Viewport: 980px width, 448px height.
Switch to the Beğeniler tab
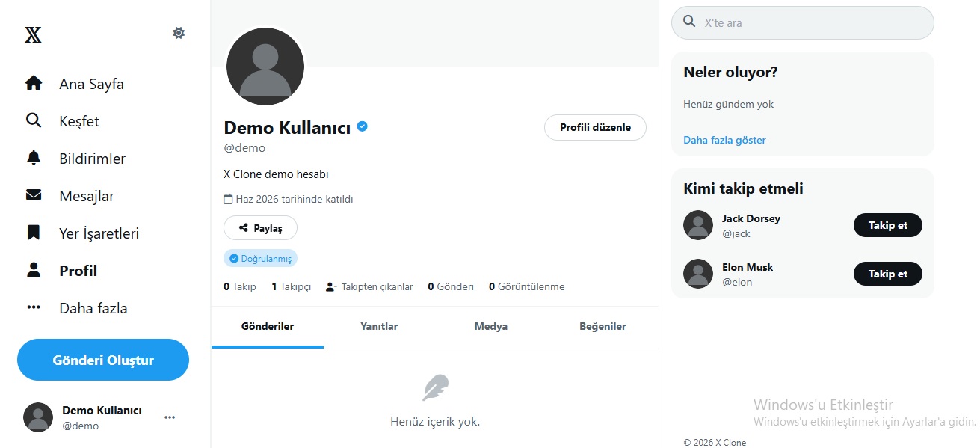click(603, 327)
